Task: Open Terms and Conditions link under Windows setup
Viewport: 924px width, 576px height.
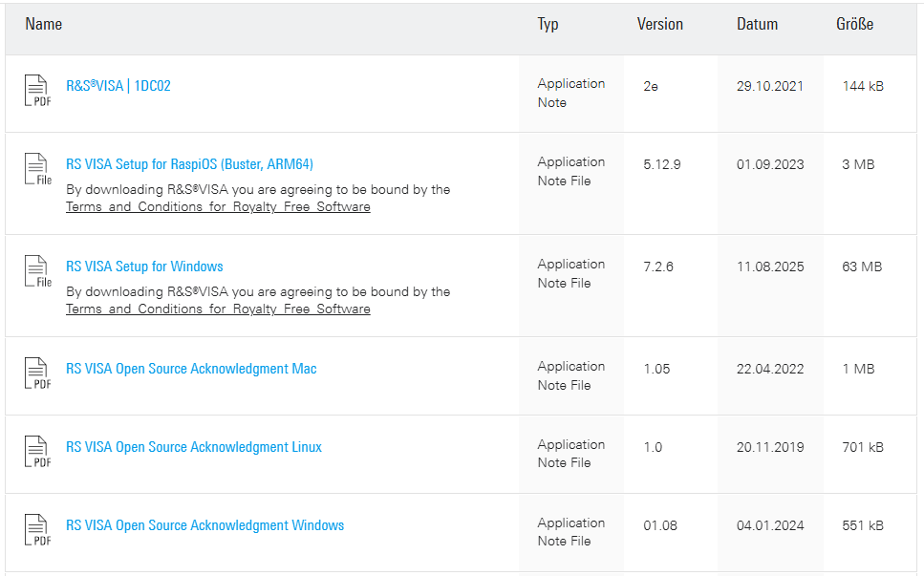Action: [x=218, y=309]
